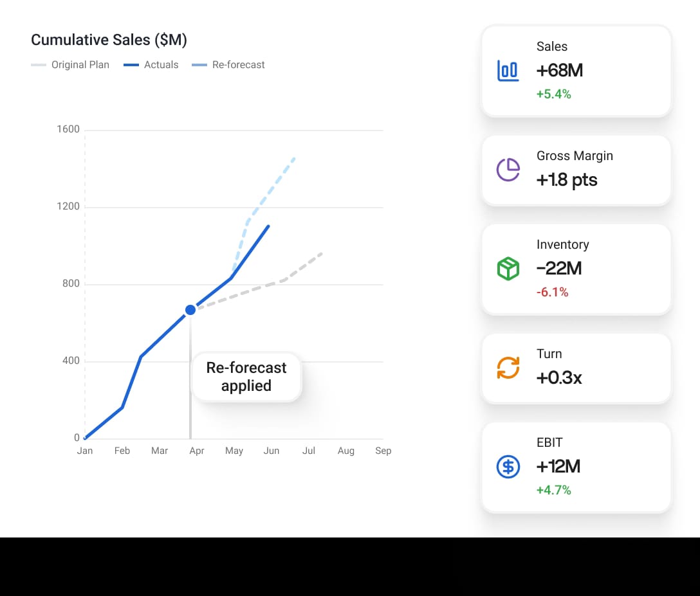Click the blue April data point marker

point(190,310)
